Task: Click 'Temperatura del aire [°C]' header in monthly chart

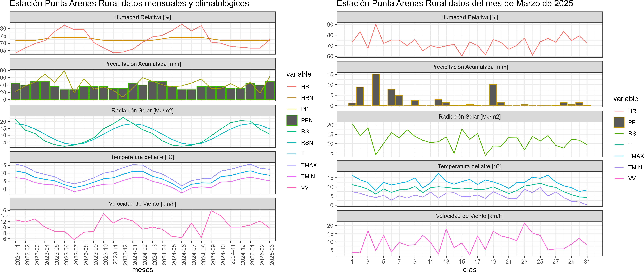Action: point(143,157)
